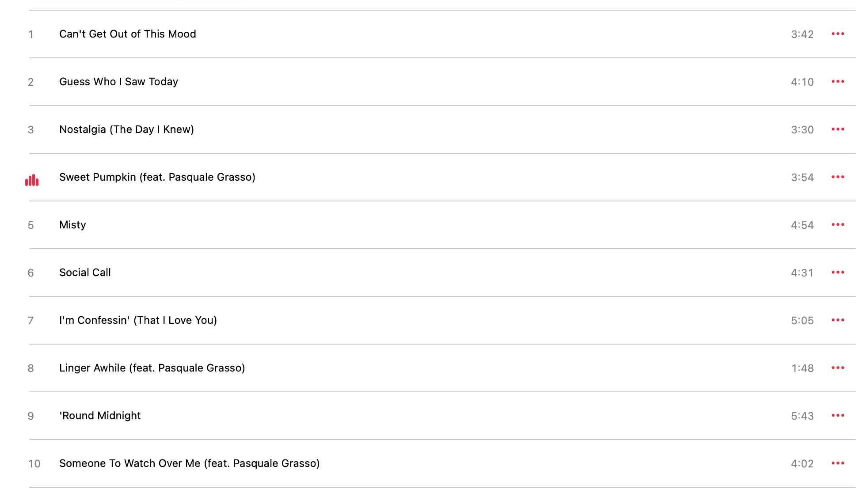The image size is (868, 493).
Task: Click the now-playing equalizer icon on Sweet Pumpkin
Action: (32, 180)
